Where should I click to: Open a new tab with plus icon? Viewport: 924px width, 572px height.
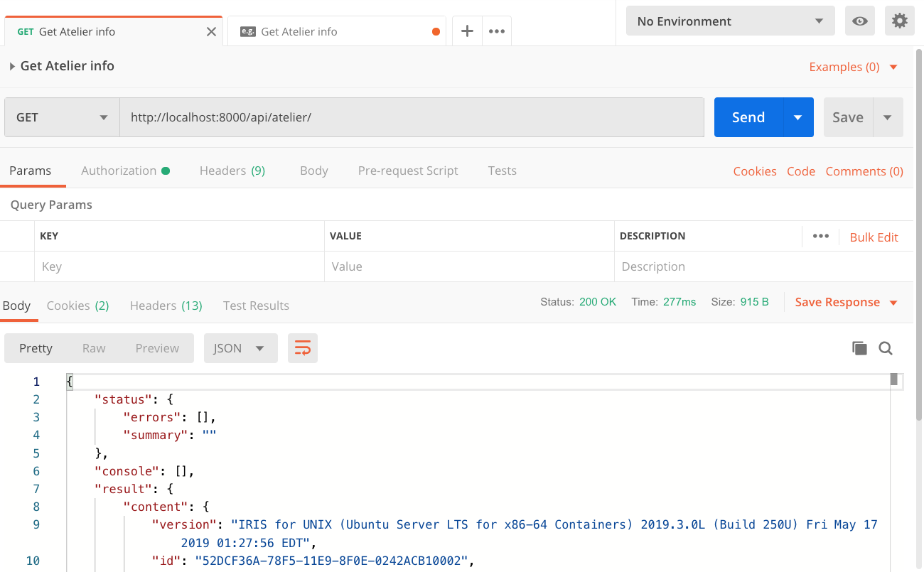467,31
